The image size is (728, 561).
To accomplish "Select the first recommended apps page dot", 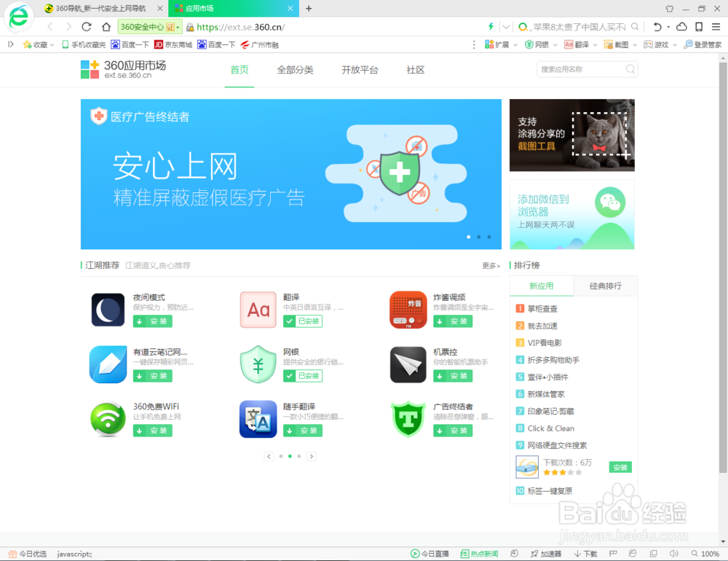I will (x=281, y=456).
